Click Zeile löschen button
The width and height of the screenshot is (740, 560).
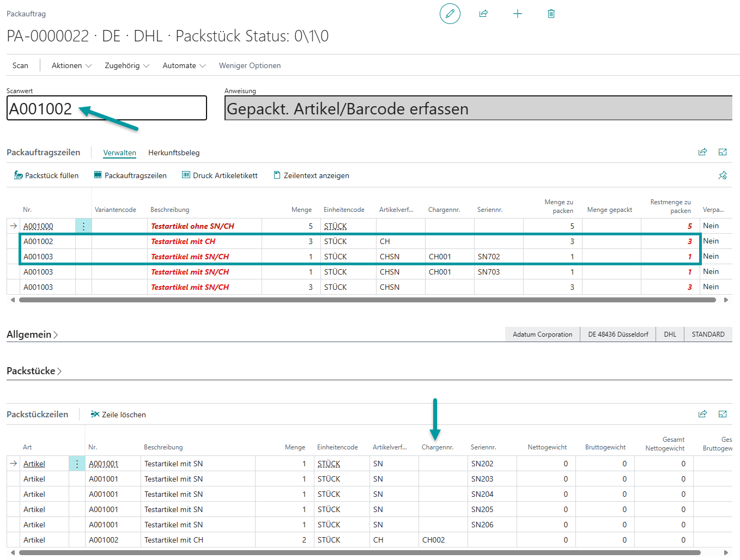click(x=118, y=415)
